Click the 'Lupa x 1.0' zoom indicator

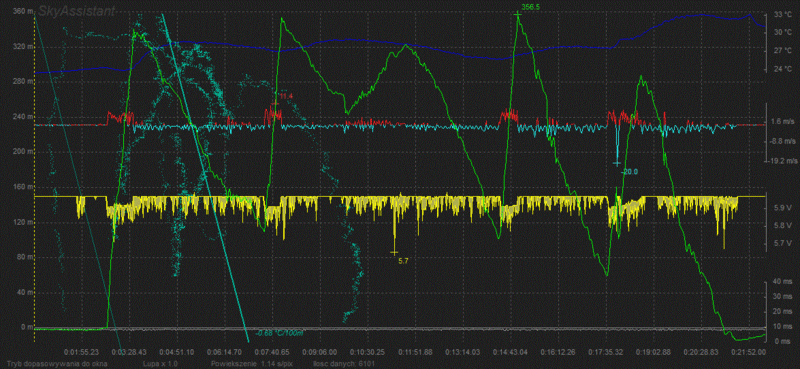[161, 364]
